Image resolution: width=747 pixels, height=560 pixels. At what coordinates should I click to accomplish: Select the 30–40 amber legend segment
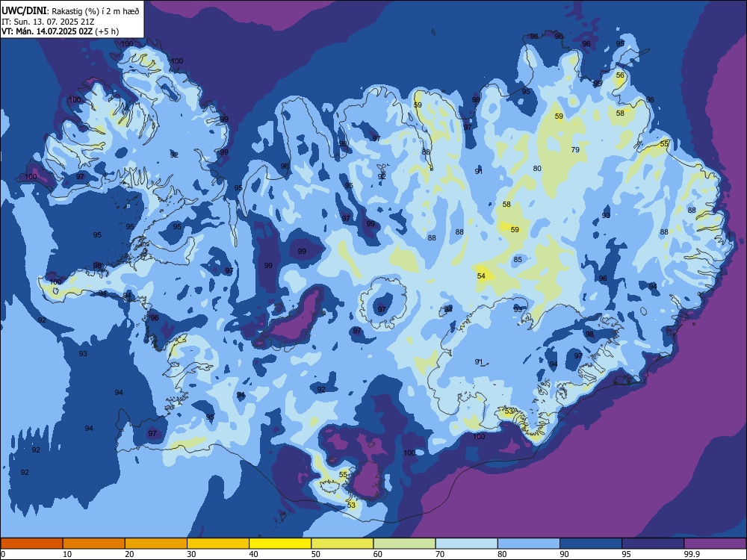(x=218, y=544)
